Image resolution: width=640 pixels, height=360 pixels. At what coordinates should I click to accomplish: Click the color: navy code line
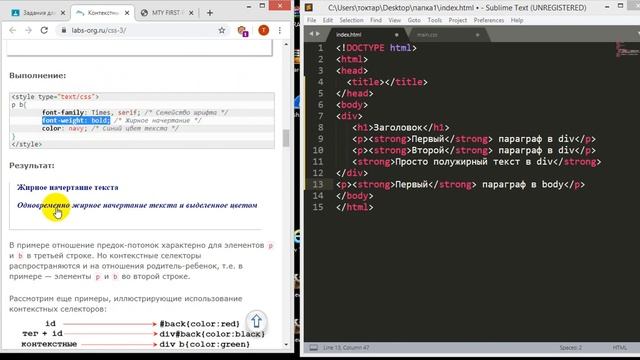pyautogui.click(x=110, y=128)
